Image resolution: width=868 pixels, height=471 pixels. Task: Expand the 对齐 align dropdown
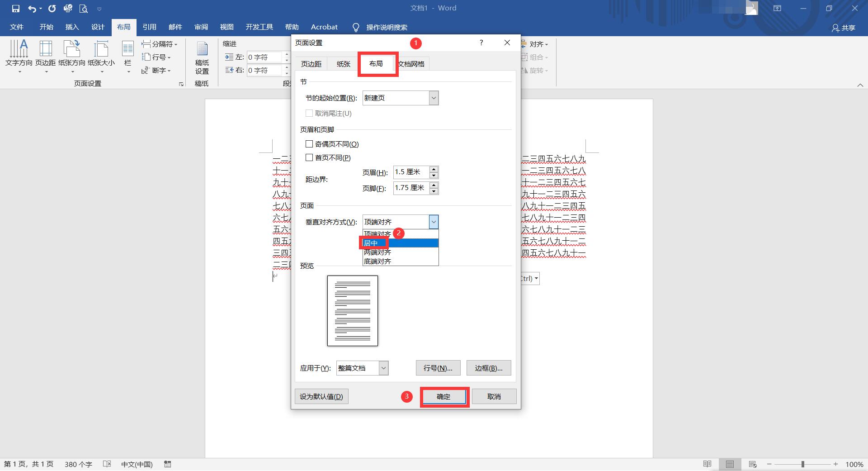click(535, 44)
